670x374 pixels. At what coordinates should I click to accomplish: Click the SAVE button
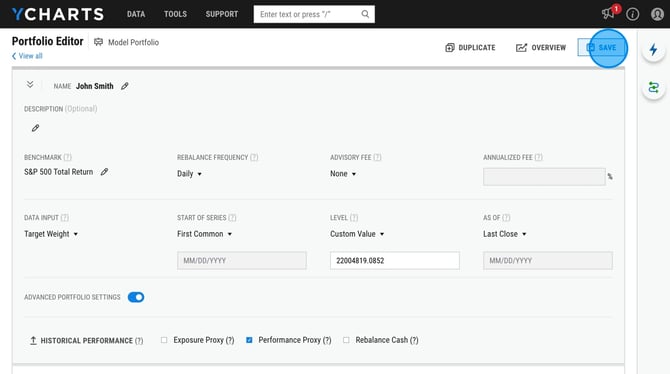tap(602, 47)
